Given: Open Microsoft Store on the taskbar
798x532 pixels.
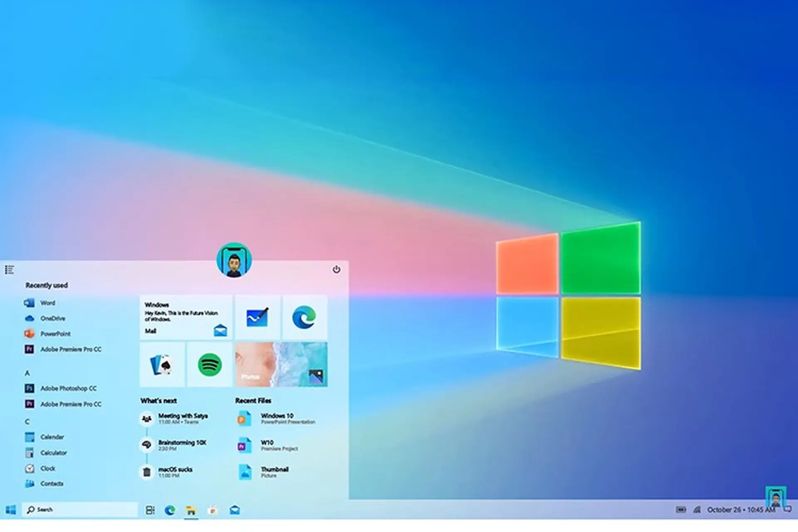Looking at the screenshot, I should [213, 510].
